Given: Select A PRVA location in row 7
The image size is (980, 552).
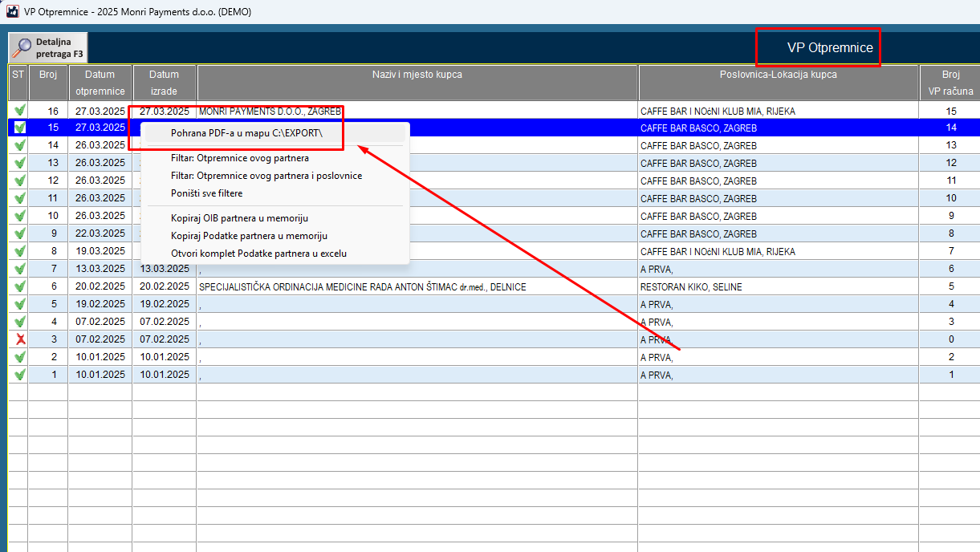Looking at the screenshot, I should (779, 269).
